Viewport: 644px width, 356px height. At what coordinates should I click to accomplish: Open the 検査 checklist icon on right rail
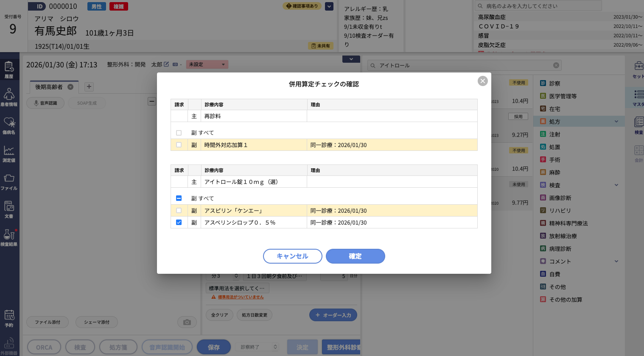pos(638,125)
